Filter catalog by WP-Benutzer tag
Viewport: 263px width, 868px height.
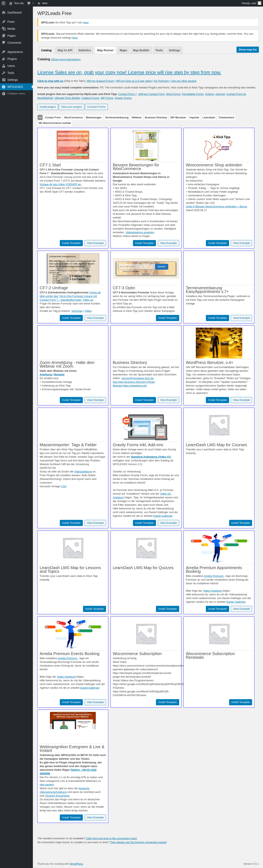coord(178,118)
